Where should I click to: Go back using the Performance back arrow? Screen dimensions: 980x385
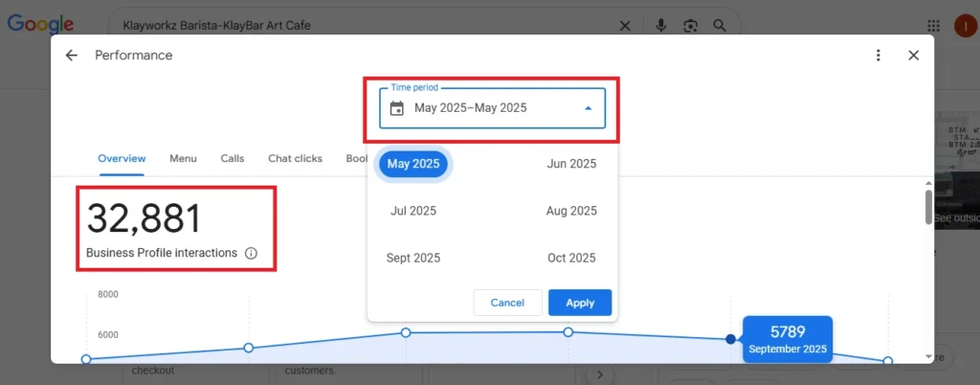pos(71,56)
